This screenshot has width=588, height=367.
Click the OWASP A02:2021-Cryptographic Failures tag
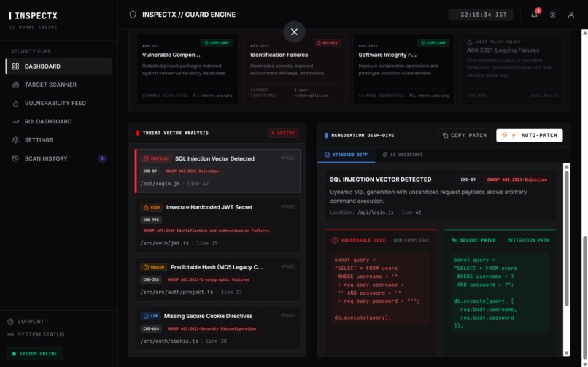(x=209, y=279)
